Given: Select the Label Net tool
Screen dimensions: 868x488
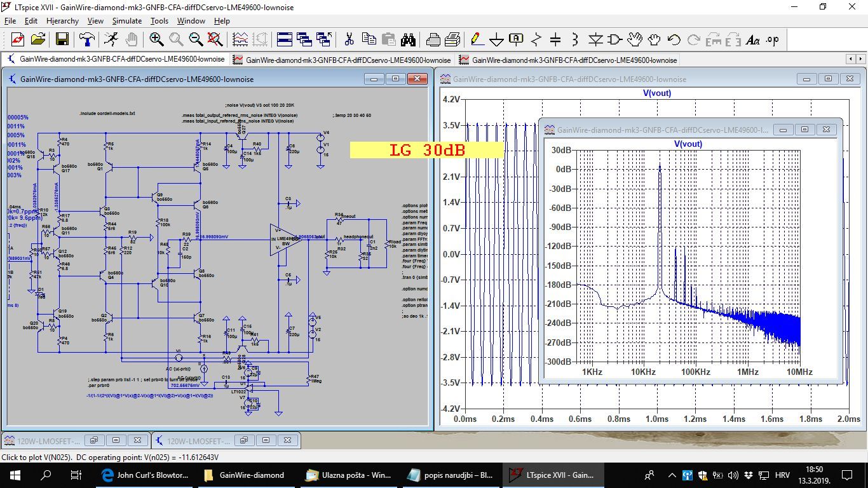Looking at the screenshot, I should click(x=516, y=39).
